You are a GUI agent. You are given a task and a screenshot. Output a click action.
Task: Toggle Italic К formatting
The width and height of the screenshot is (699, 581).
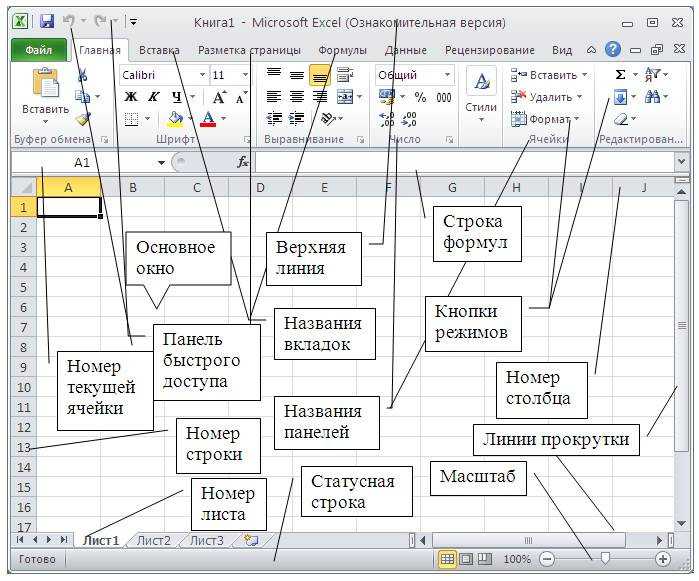point(153,97)
